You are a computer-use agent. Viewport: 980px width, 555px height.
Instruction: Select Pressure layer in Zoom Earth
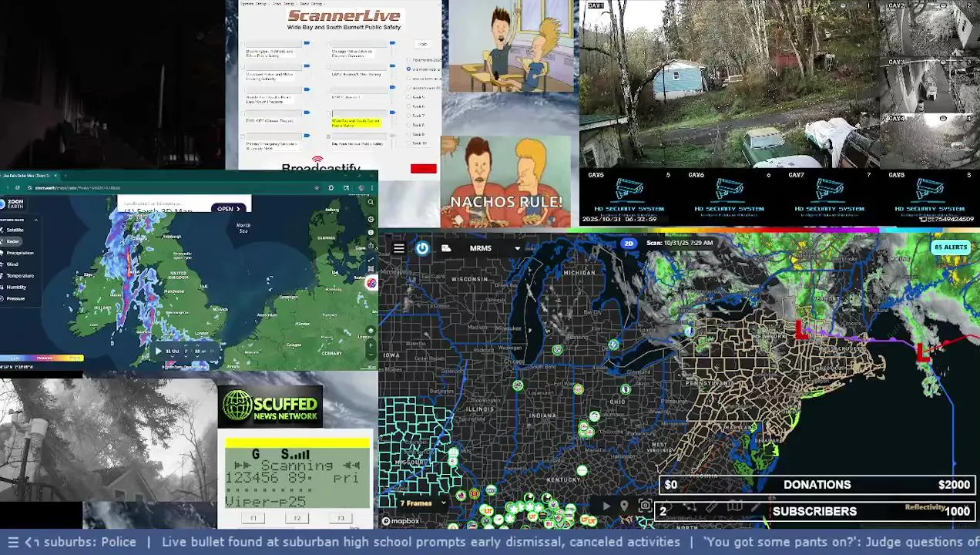click(14, 298)
